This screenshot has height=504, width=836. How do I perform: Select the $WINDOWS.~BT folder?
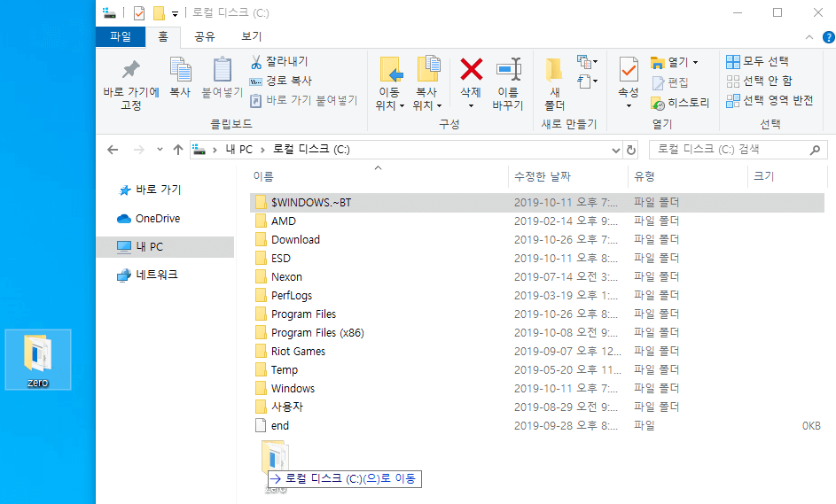(x=537, y=203)
